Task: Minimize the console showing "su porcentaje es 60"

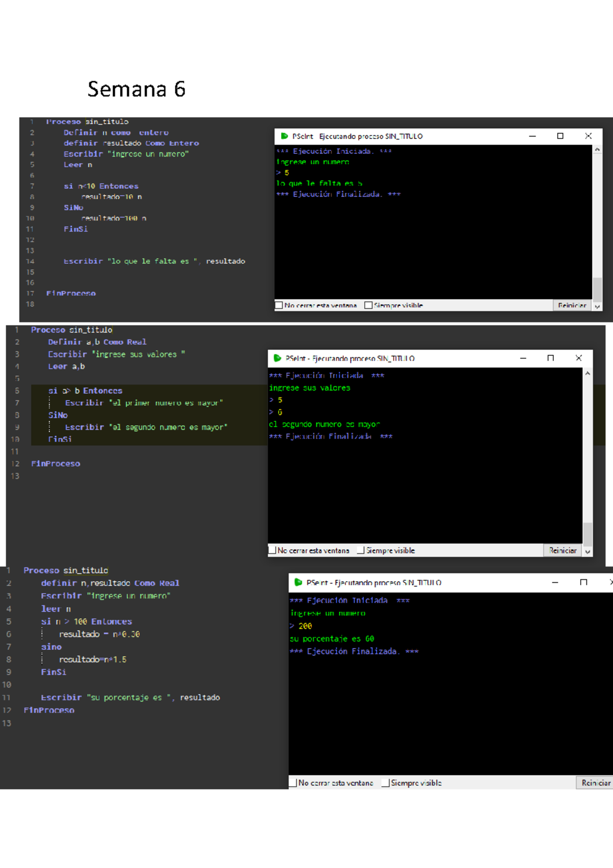Action: (555, 582)
